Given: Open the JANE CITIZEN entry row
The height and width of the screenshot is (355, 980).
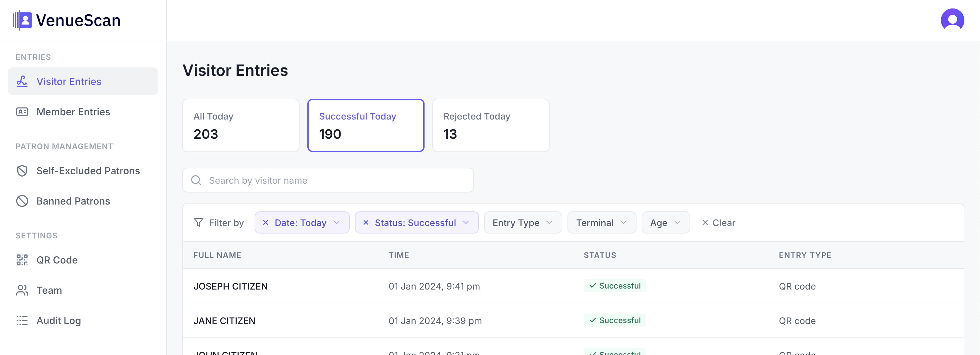Looking at the screenshot, I should click(573, 320).
